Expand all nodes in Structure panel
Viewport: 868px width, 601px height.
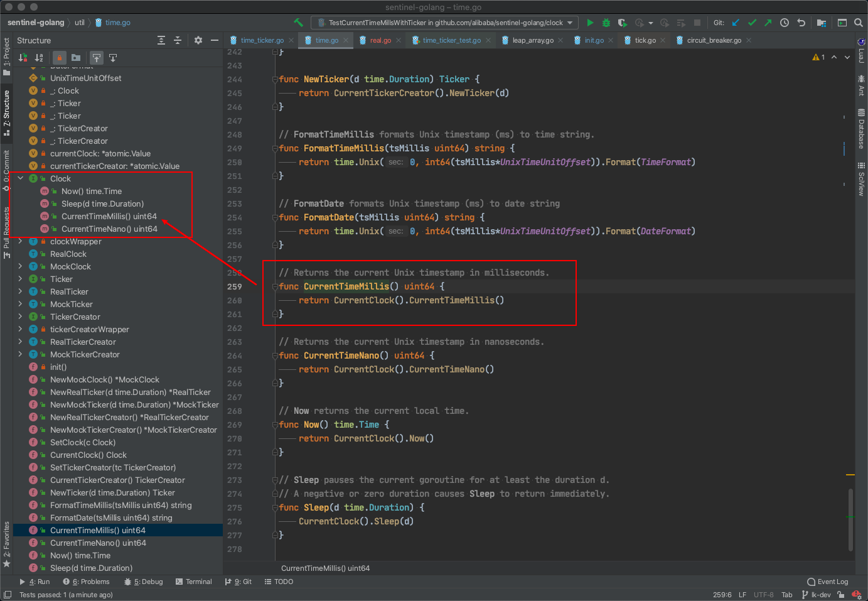tap(161, 40)
